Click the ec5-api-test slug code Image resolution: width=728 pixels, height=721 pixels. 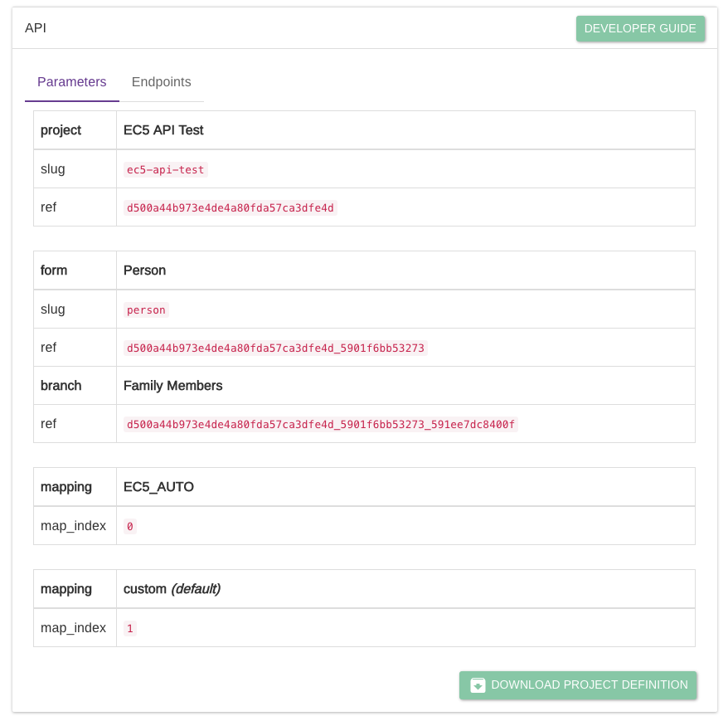pyautogui.click(x=165, y=170)
